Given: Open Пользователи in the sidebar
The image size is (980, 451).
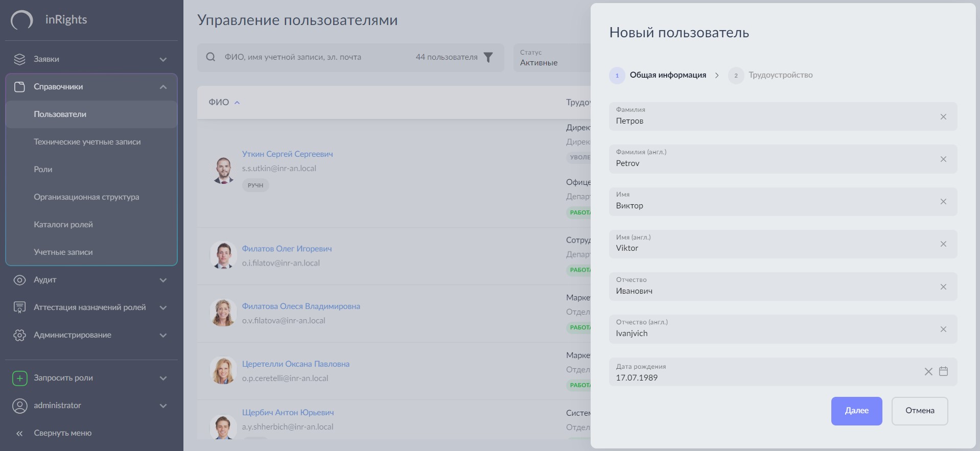Looking at the screenshot, I should coord(91,114).
